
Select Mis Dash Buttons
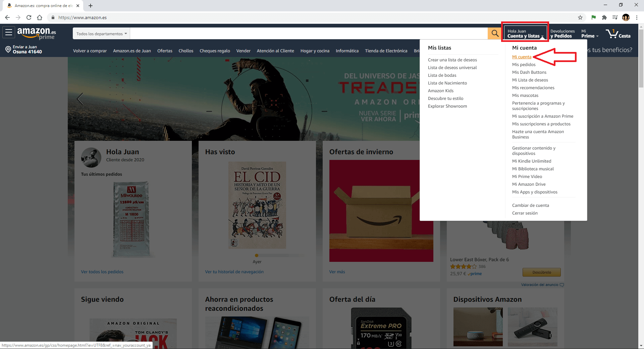[529, 72]
